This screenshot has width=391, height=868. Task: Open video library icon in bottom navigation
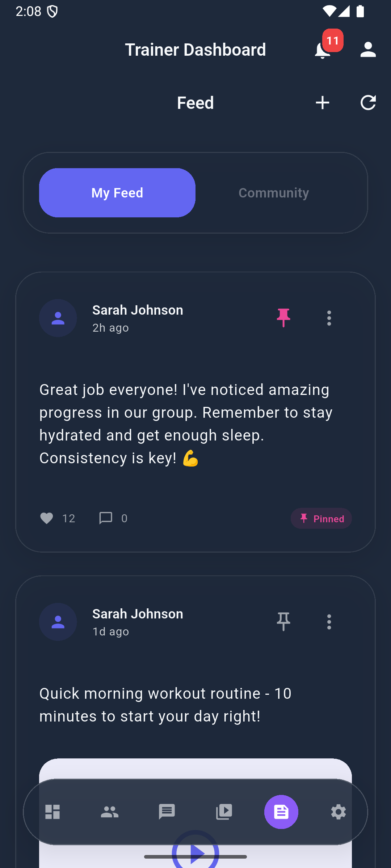coord(224,812)
